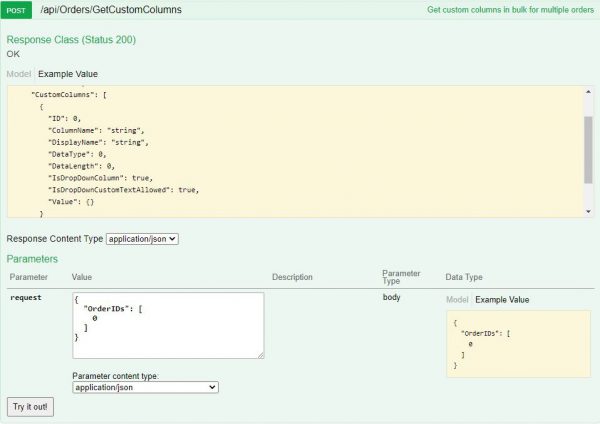Click the "DataType": 0 line
Image resolution: width=600 pixels, height=424 pixels.
(x=77, y=154)
